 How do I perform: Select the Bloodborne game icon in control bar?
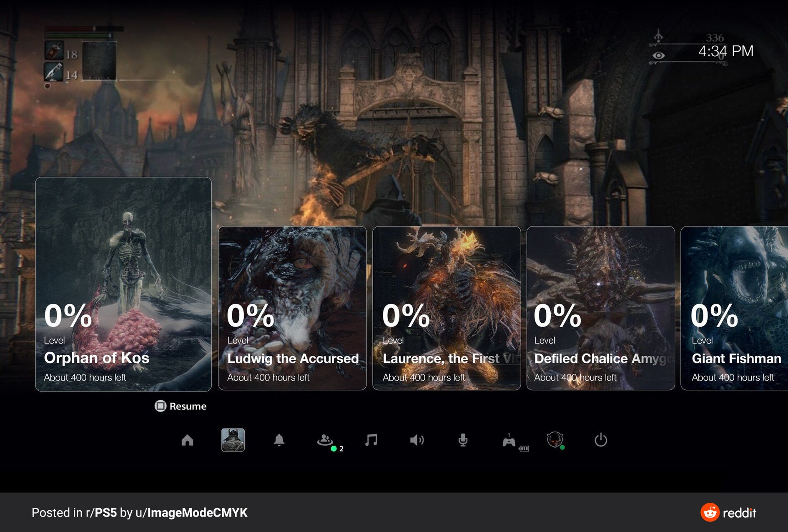click(x=233, y=440)
